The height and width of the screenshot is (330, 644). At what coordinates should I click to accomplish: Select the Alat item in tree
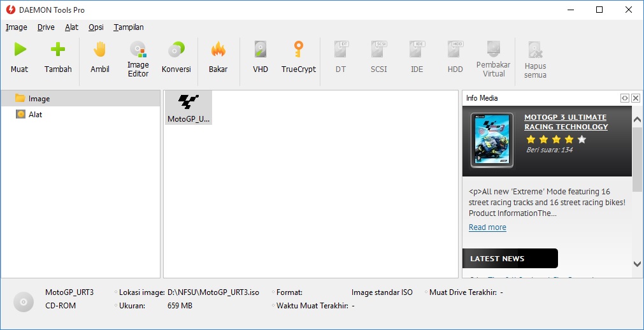pyautogui.click(x=80, y=114)
